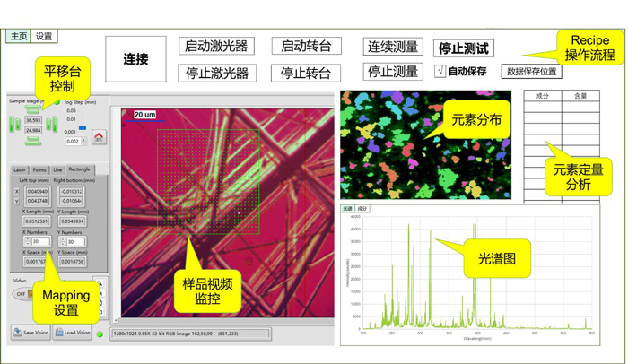Click the Y Numbers stepper arrows

click(63, 242)
